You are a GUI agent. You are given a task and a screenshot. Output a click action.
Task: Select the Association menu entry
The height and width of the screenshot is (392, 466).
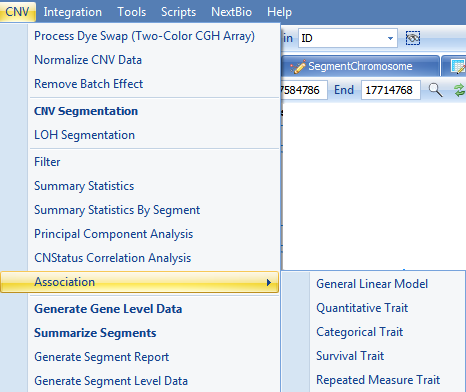pos(139,282)
